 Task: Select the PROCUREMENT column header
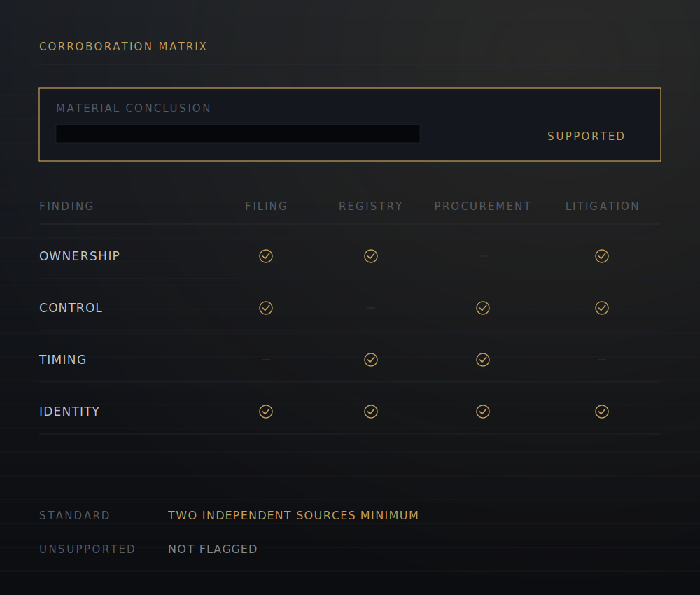pos(483,206)
